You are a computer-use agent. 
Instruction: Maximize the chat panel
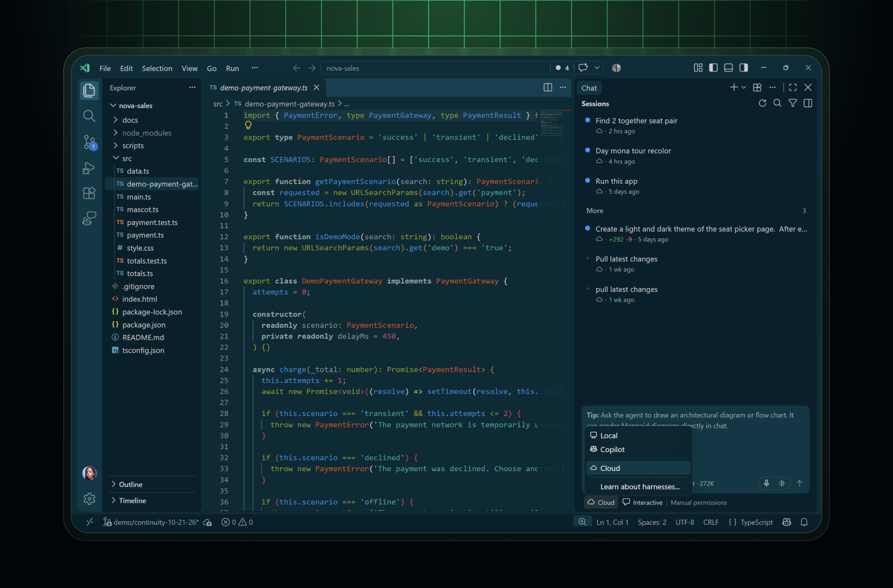coord(793,87)
